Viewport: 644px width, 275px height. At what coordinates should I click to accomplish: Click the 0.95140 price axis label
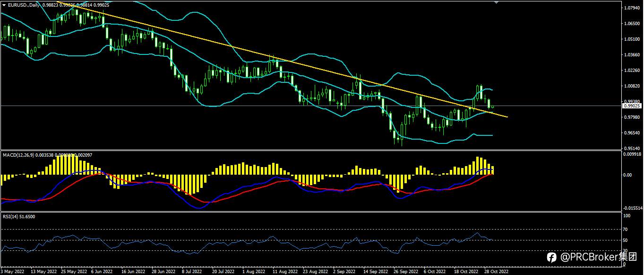[x=633, y=148]
